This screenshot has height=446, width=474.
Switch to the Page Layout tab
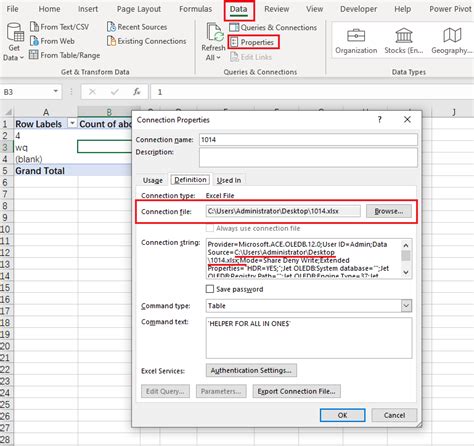(x=139, y=9)
